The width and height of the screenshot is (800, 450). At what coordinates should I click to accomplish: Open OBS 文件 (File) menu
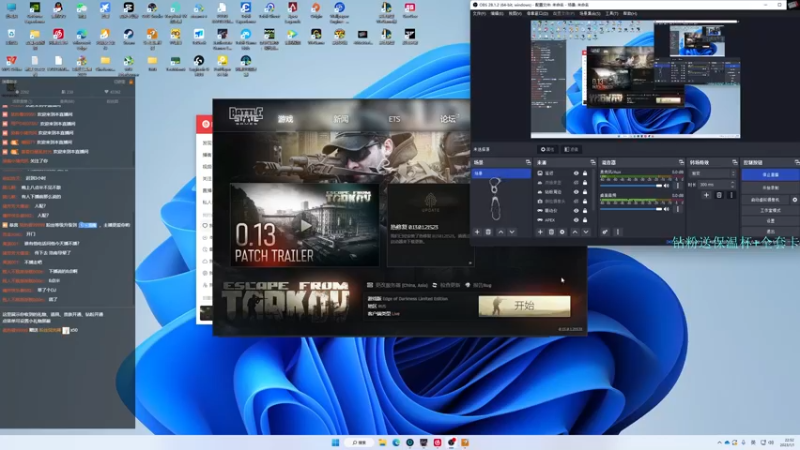pyautogui.click(x=479, y=13)
